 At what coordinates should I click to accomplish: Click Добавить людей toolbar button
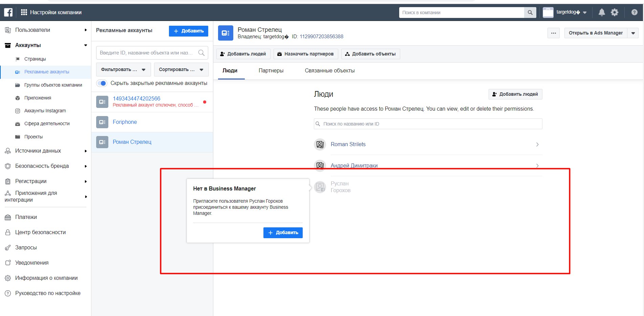tap(243, 54)
